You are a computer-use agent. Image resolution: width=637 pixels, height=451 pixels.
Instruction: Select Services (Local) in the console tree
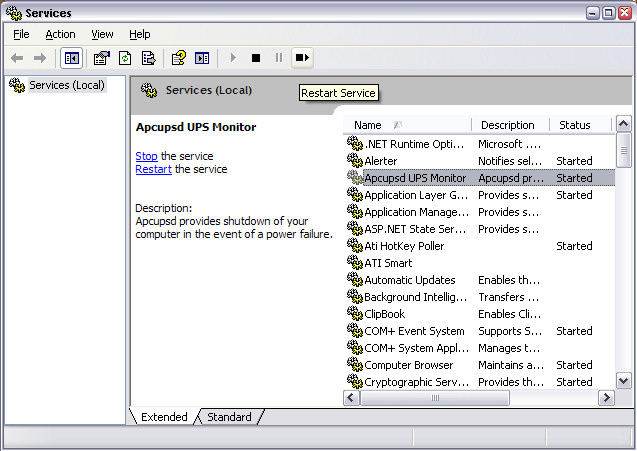point(66,85)
